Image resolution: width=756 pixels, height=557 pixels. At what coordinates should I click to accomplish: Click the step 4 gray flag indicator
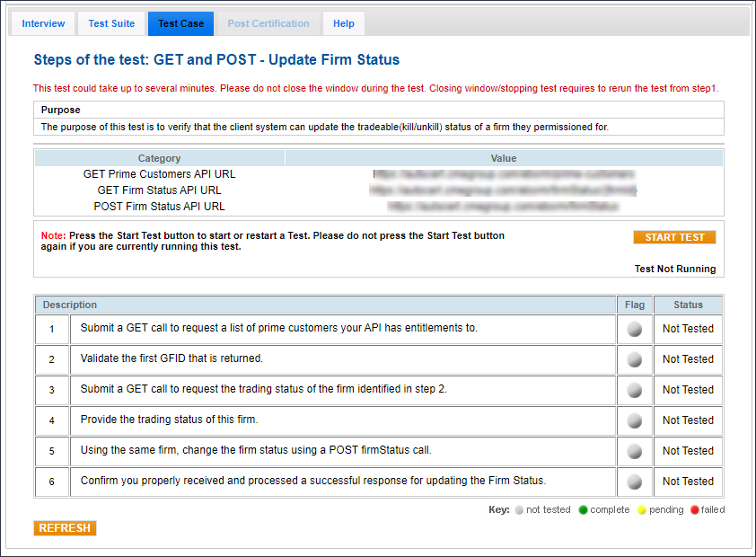click(x=635, y=421)
